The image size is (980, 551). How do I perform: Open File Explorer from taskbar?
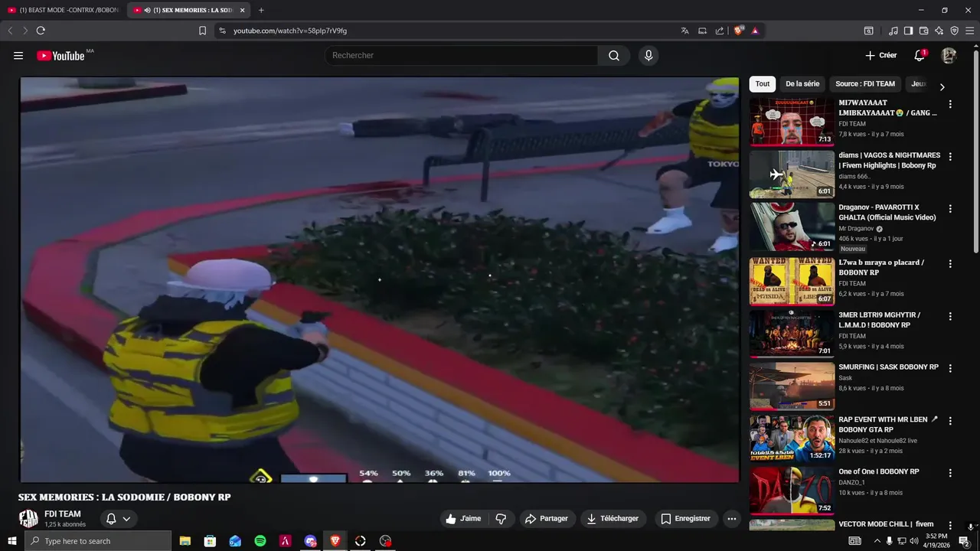point(185,541)
